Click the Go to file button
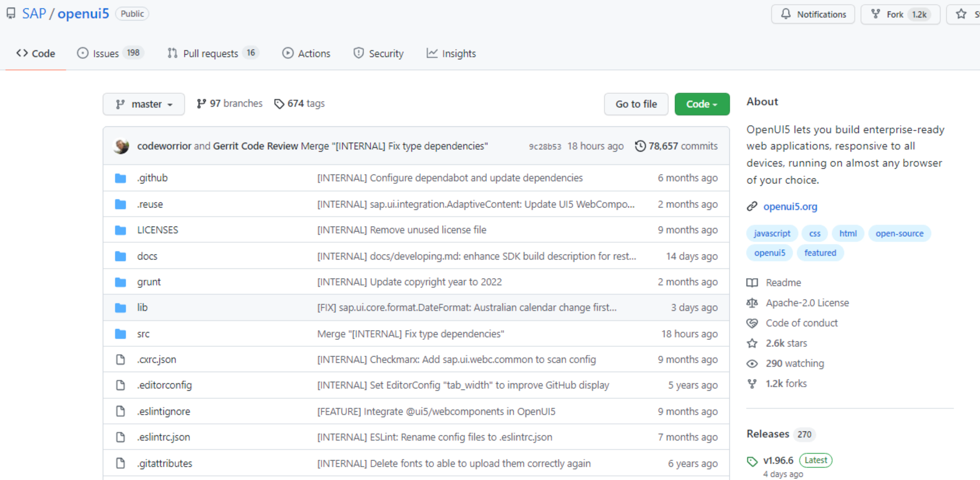Image resolution: width=980 pixels, height=480 pixels. click(636, 104)
